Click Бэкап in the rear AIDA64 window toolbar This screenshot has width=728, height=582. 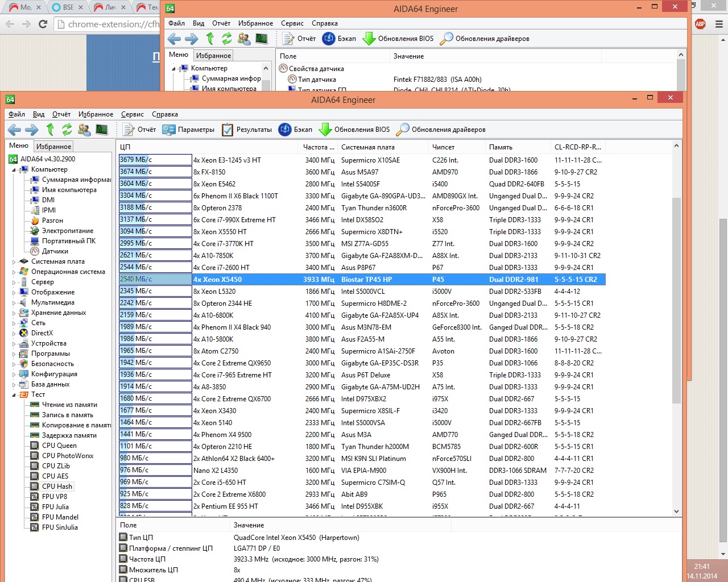tap(339, 39)
